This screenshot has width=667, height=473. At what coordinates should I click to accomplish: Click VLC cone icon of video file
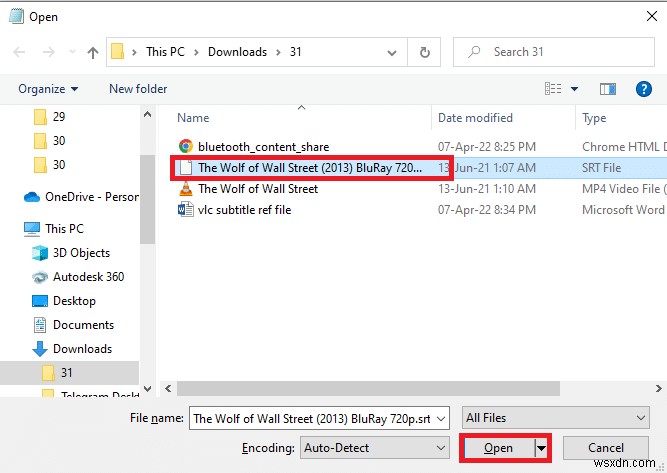(x=185, y=188)
